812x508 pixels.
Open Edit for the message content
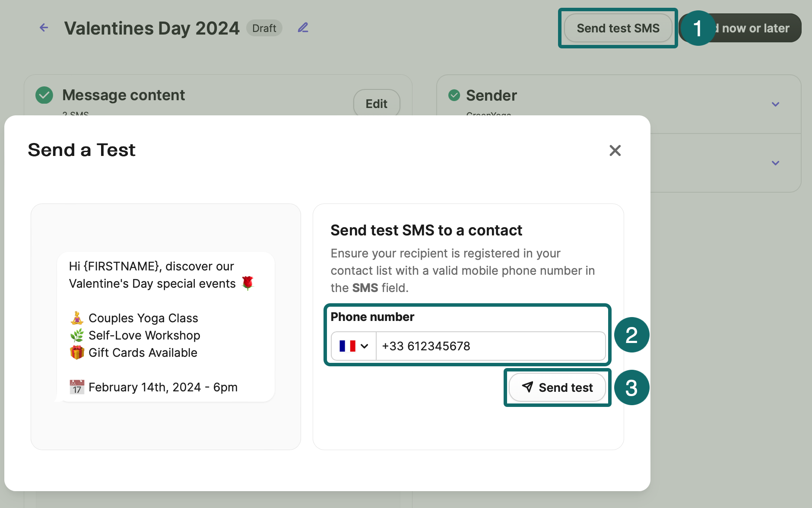coord(376,103)
